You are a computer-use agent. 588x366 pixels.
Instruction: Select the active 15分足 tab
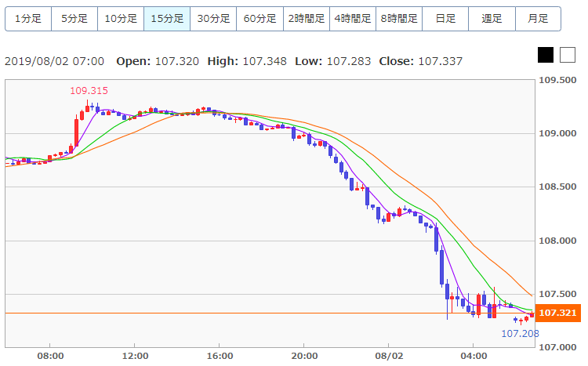point(167,18)
